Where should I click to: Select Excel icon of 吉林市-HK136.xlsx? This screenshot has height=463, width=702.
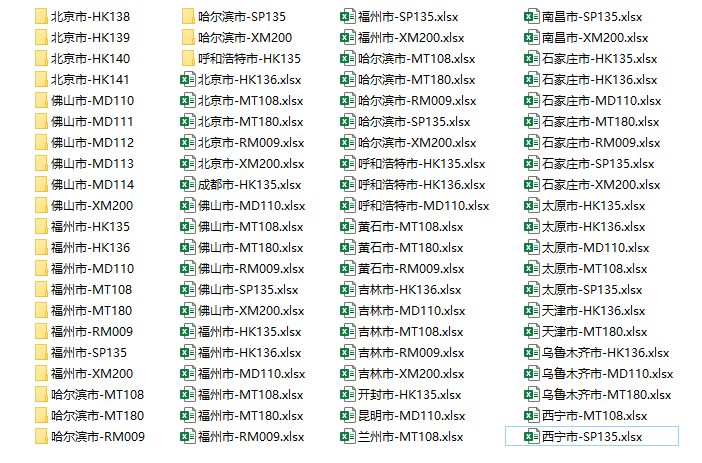(x=347, y=290)
